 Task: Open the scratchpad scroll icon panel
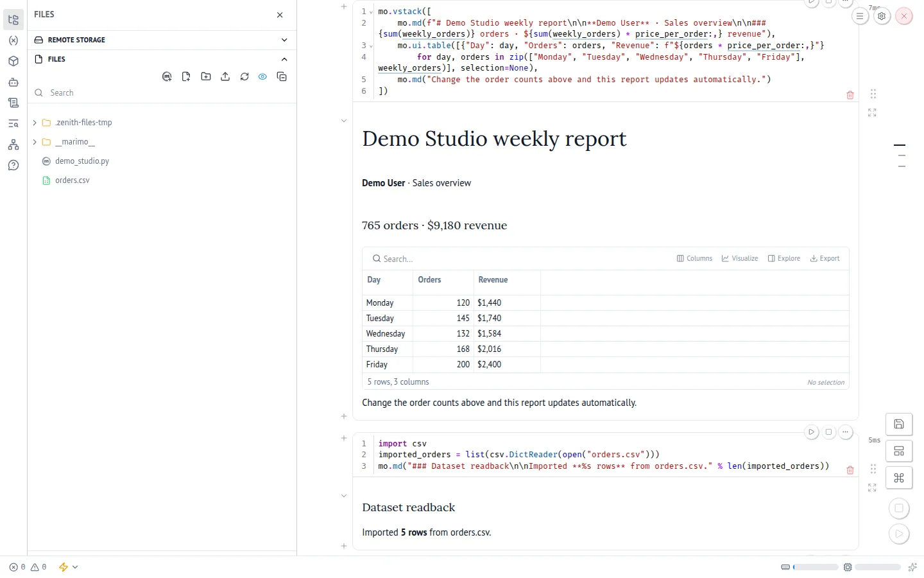coord(13,103)
